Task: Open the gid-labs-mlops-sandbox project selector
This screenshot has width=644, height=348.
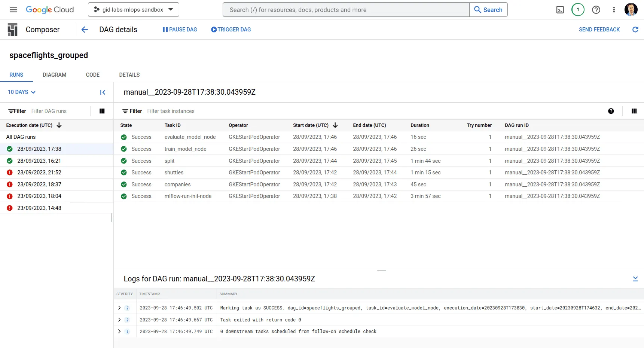Action: (x=133, y=10)
